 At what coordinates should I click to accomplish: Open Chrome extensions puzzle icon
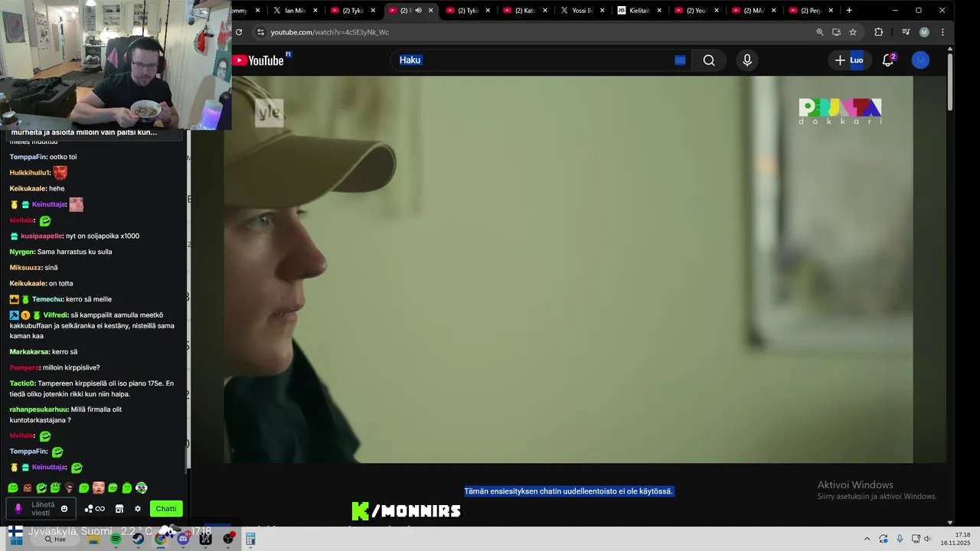point(879,32)
